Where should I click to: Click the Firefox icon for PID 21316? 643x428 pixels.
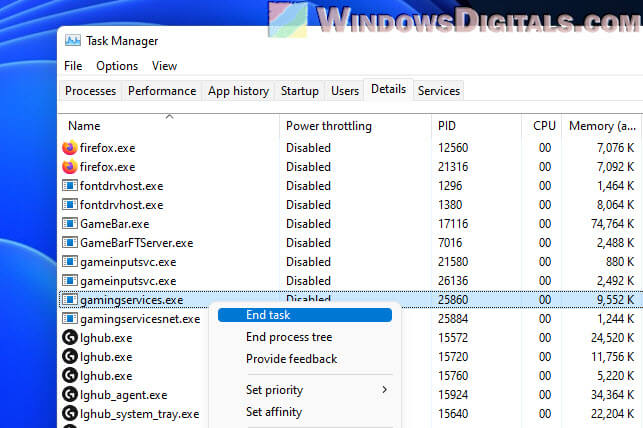70,167
